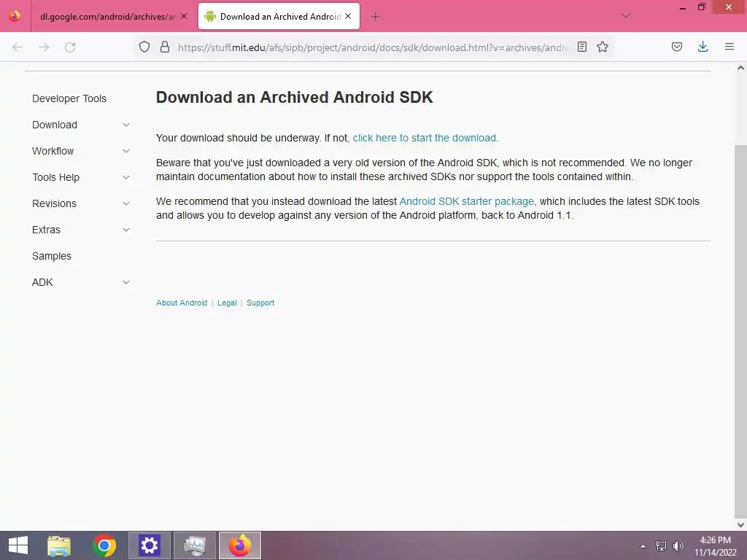Click the address bar URL
The height and width of the screenshot is (560, 747).
point(373,47)
